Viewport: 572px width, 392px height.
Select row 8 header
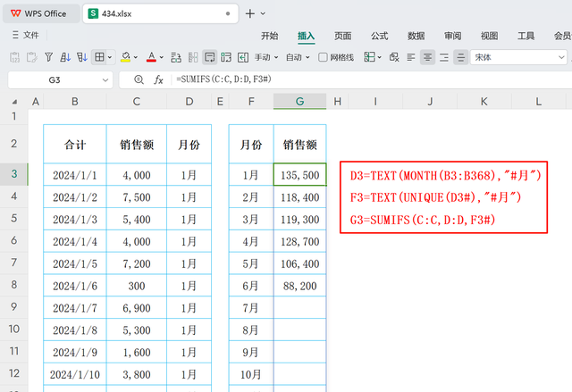click(x=14, y=285)
